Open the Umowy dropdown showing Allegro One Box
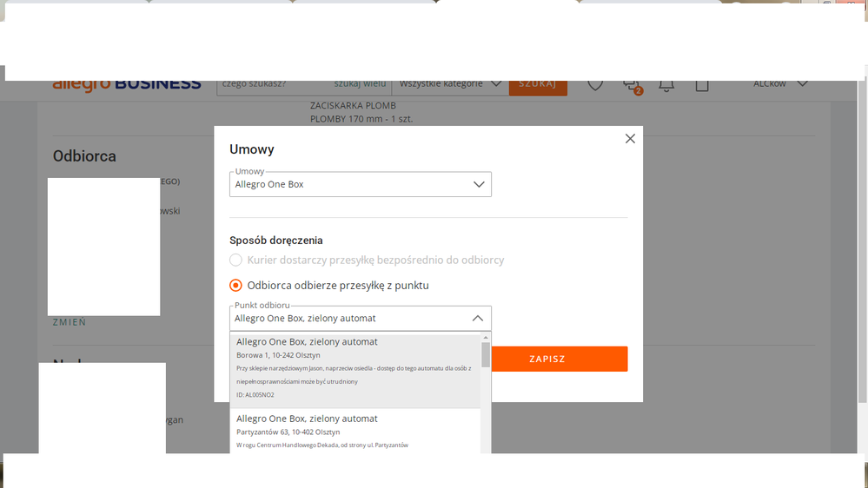868x488 pixels. [361, 184]
